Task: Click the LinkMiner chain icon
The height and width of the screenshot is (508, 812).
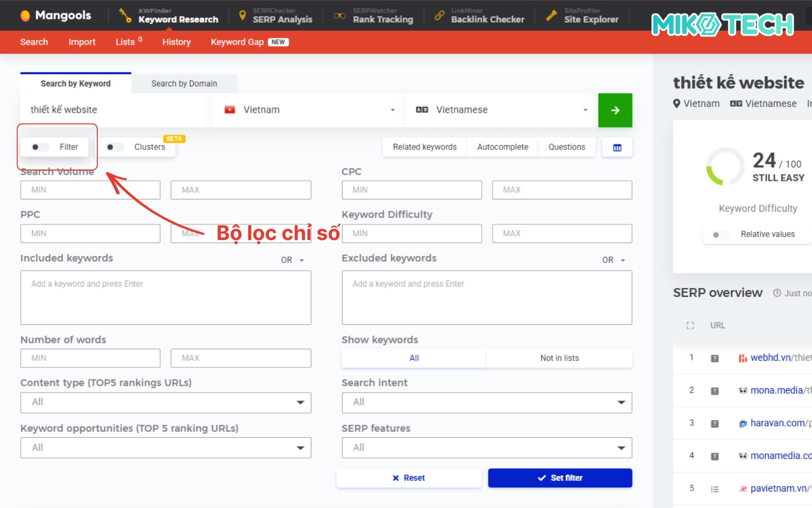Action: [x=439, y=16]
